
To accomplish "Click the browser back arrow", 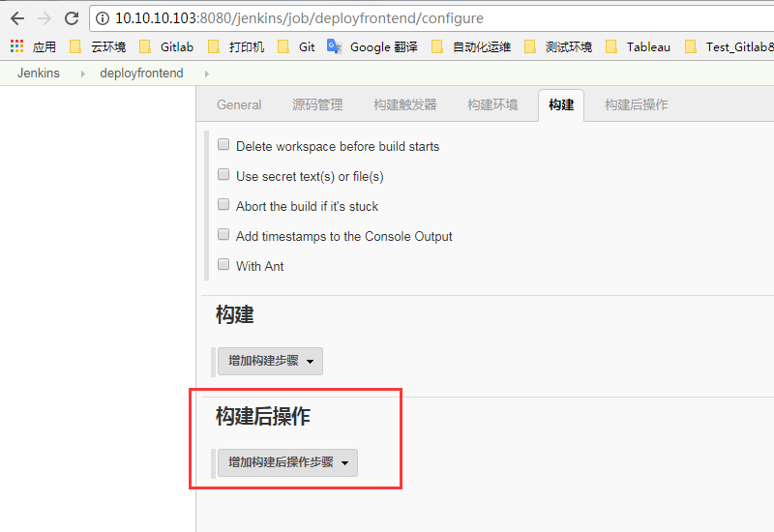I will click(17, 18).
